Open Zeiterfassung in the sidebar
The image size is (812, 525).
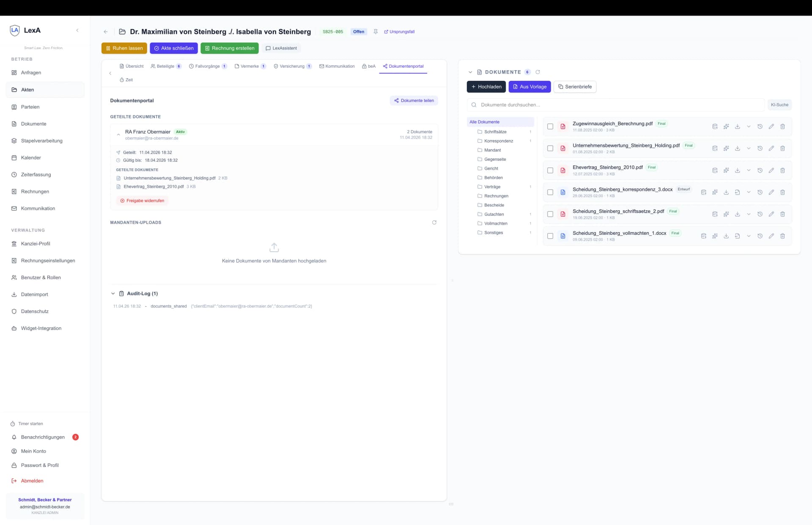point(36,175)
